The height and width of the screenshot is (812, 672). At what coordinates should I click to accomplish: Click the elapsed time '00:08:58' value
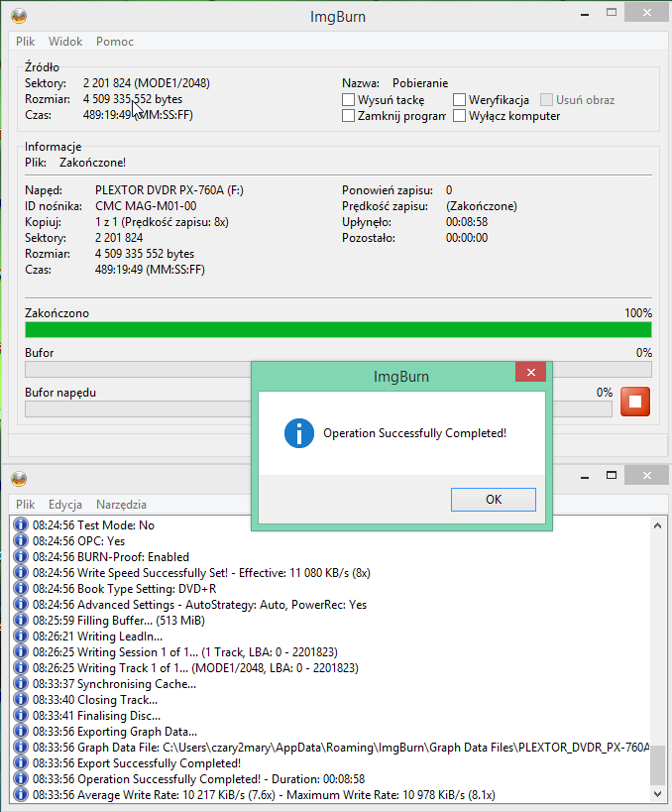(x=467, y=222)
